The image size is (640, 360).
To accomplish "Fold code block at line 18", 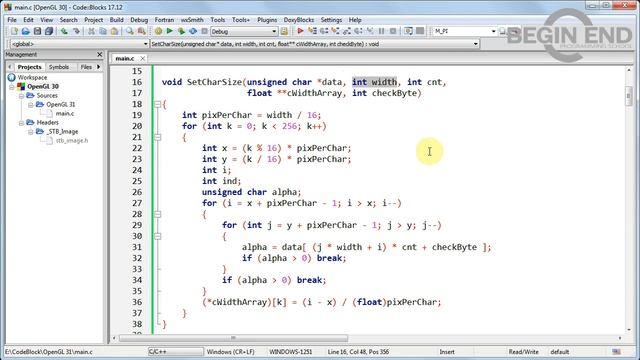I will tap(158, 104).
